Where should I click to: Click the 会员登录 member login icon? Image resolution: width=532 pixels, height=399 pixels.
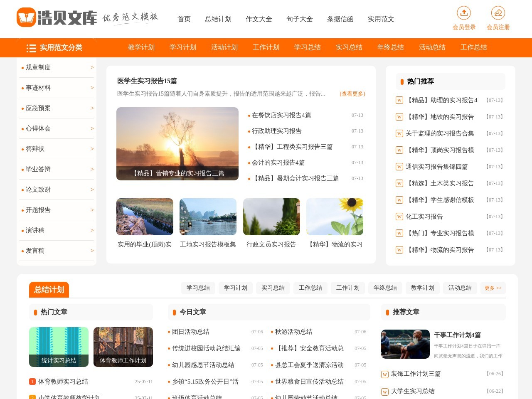tap(463, 13)
